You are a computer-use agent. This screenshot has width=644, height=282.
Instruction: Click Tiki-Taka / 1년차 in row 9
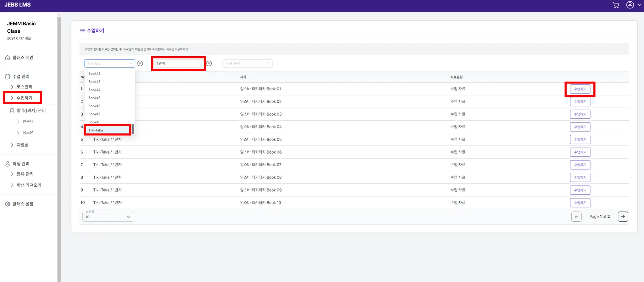[x=107, y=190]
